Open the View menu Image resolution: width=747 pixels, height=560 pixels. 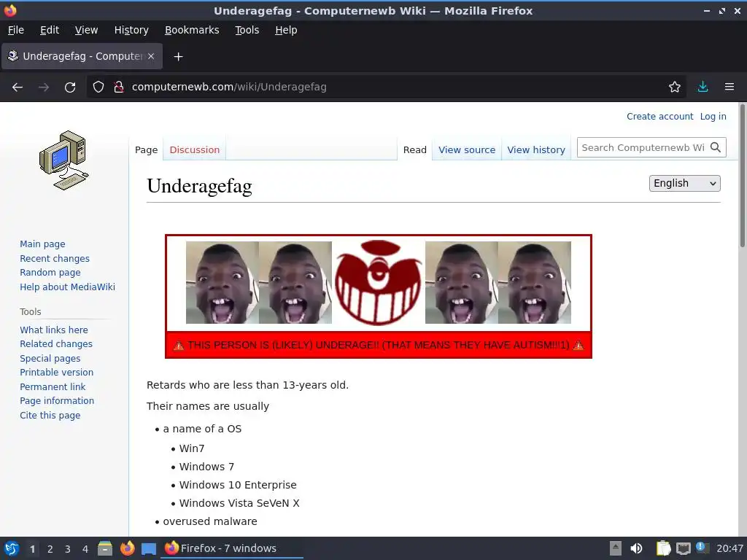(86, 30)
